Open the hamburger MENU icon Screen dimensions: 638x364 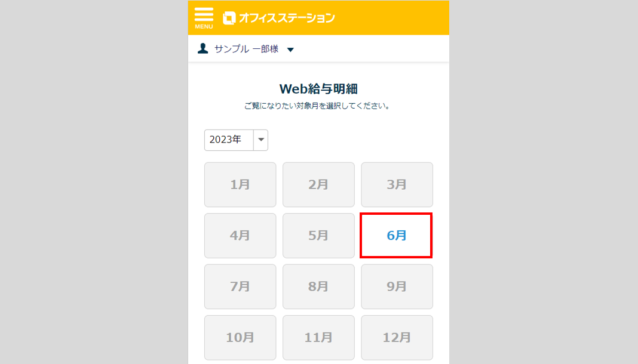(204, 18)
